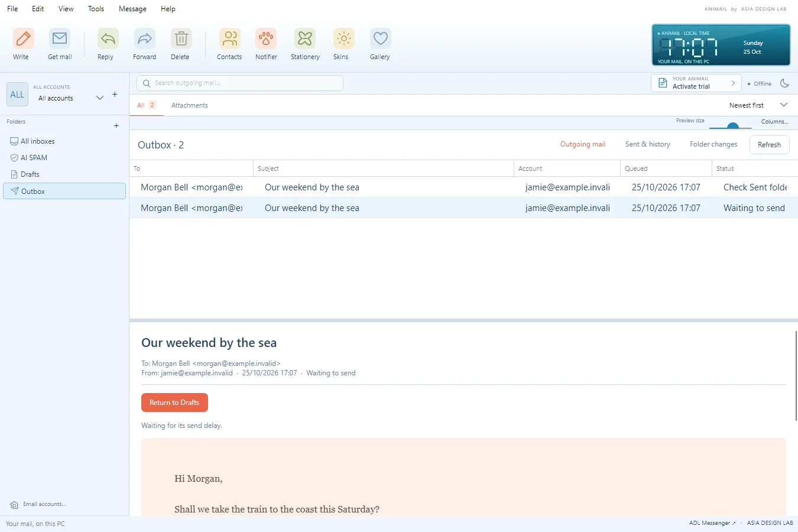
Task: Open the Activate trial chevron
Action: coord(733,83)
